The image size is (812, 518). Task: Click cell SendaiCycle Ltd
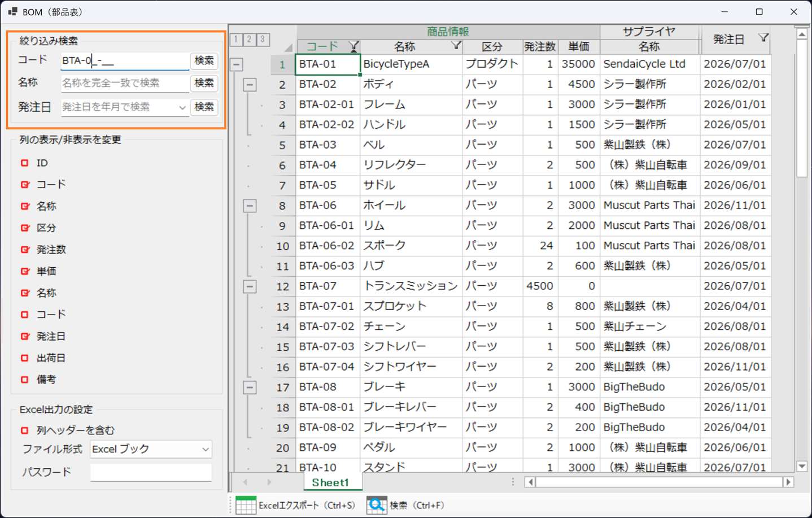649,64
